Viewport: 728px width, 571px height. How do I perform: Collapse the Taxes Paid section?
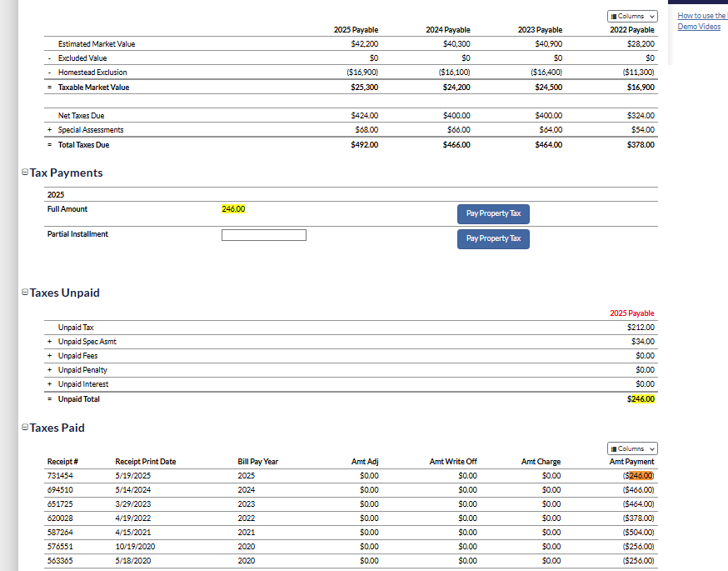click(24, 428)
